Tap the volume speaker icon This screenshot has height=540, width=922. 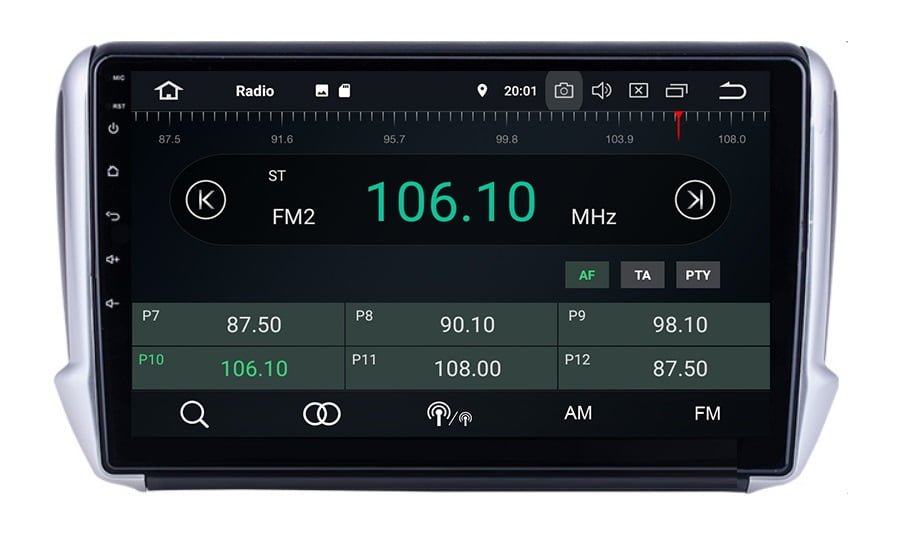(601, 91)
